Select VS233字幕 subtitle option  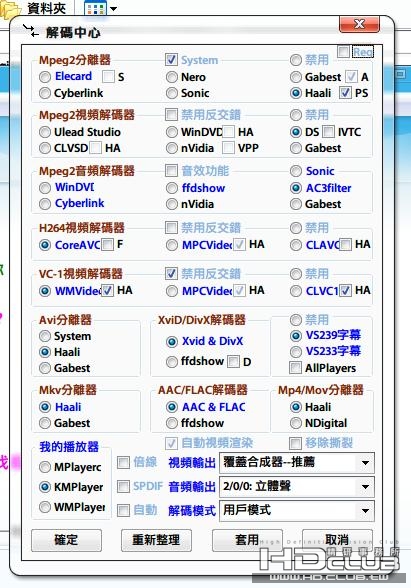296,351
